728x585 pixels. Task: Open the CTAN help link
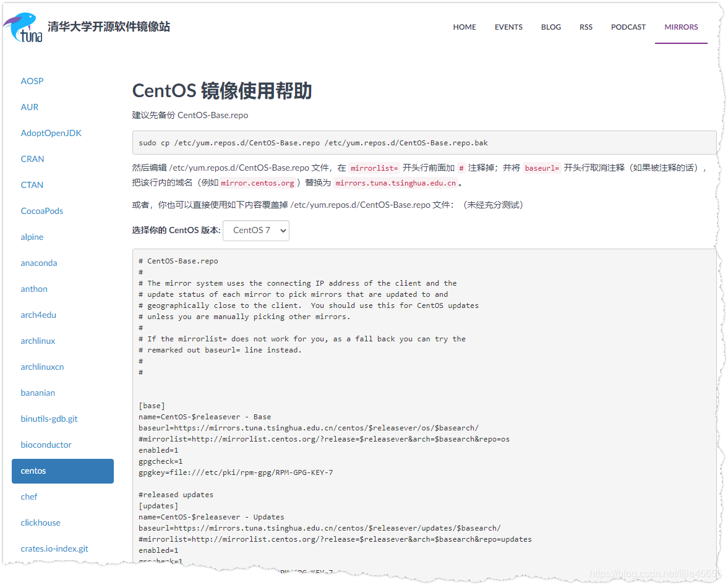point(32,185)
